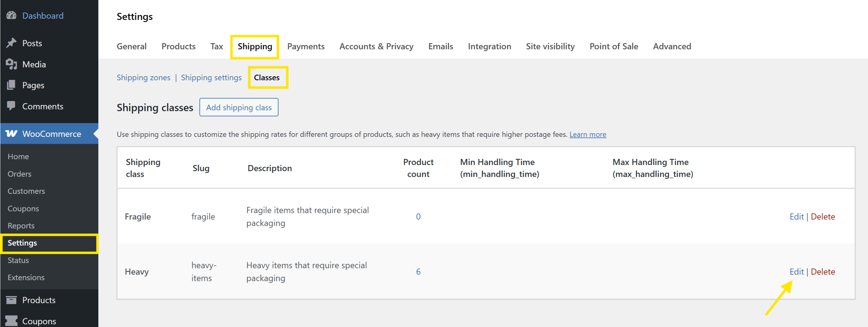
Task: Open the Tax settings tab
Action: 216,46
